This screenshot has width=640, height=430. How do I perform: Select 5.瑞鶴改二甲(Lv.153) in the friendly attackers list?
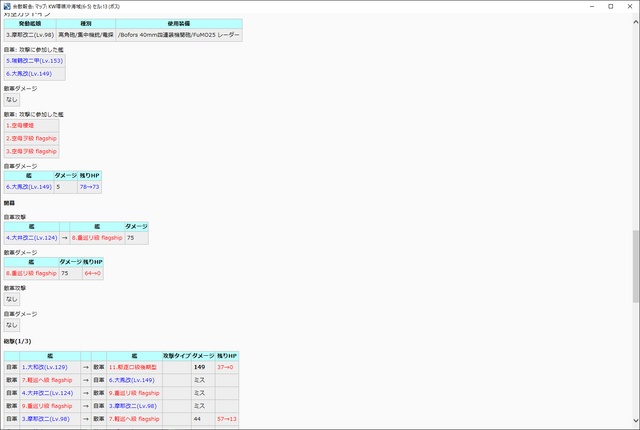(35, 61)
